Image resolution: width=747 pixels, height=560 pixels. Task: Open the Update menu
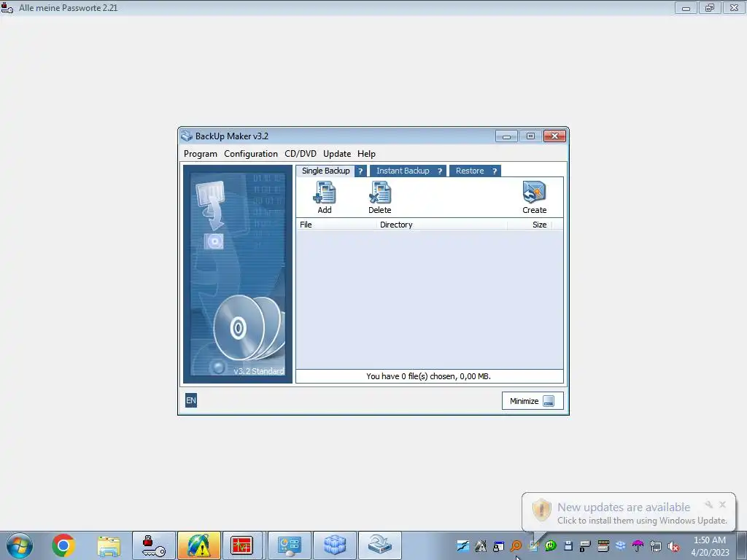click(337, 154)
